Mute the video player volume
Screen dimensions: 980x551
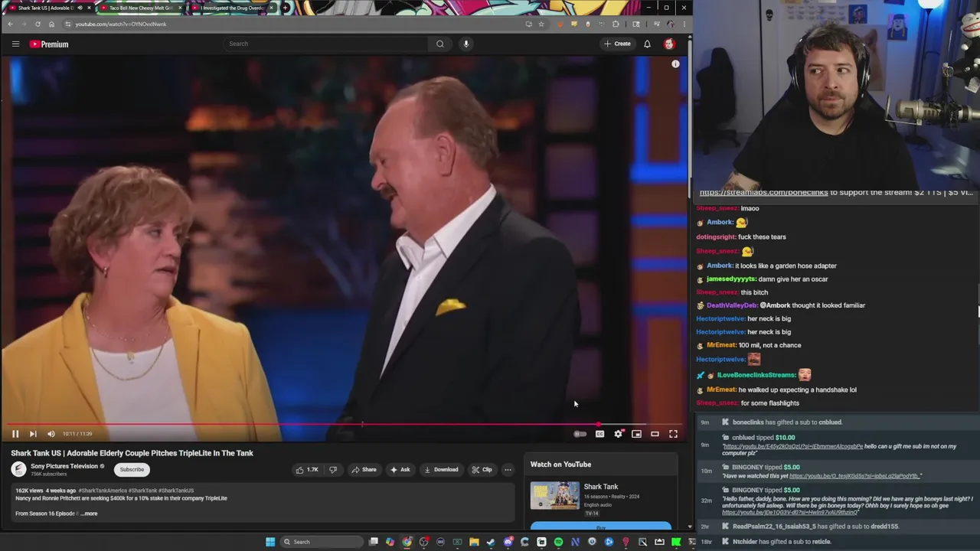point(51,434)
